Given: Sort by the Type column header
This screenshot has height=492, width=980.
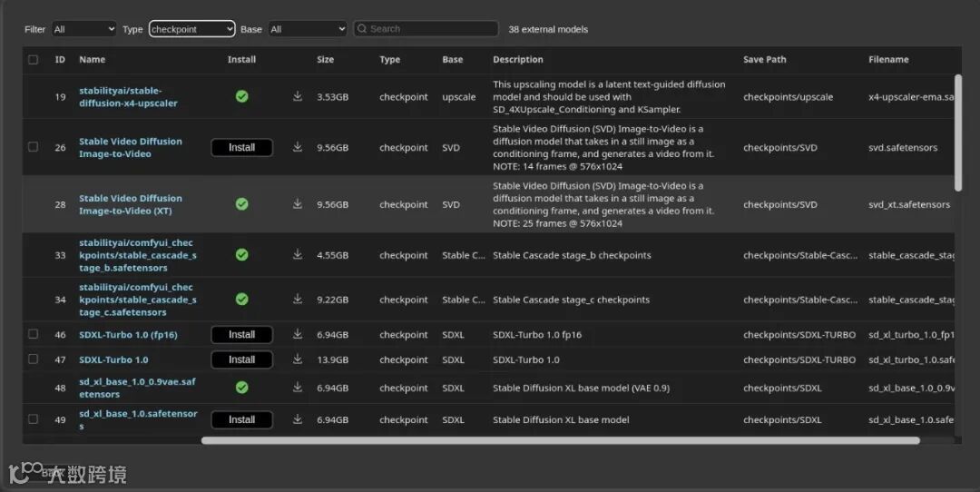Looking at the screenshot, I should pos(389,59).
